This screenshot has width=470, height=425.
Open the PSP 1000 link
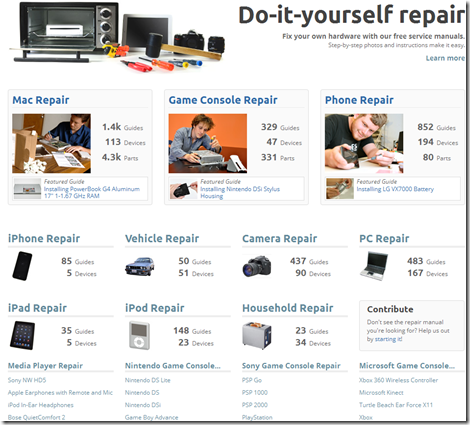pyautogui.click(x=255, y=393)
